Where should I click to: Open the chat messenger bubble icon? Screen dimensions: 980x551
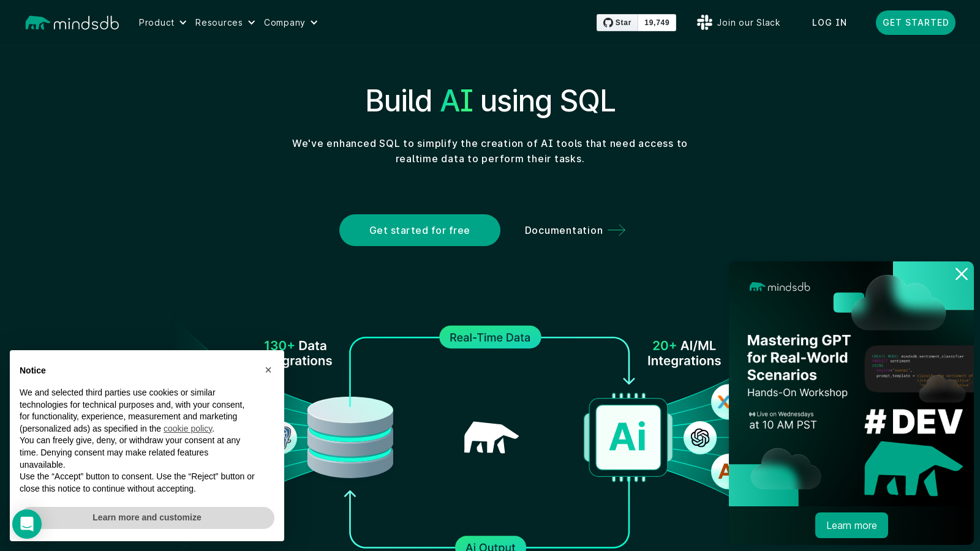(27, 524)
